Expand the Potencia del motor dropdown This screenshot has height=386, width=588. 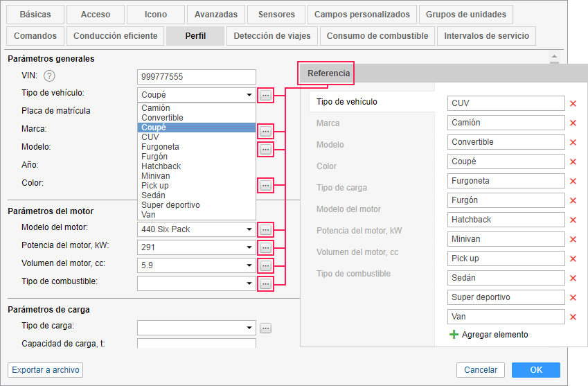[249, 247]
